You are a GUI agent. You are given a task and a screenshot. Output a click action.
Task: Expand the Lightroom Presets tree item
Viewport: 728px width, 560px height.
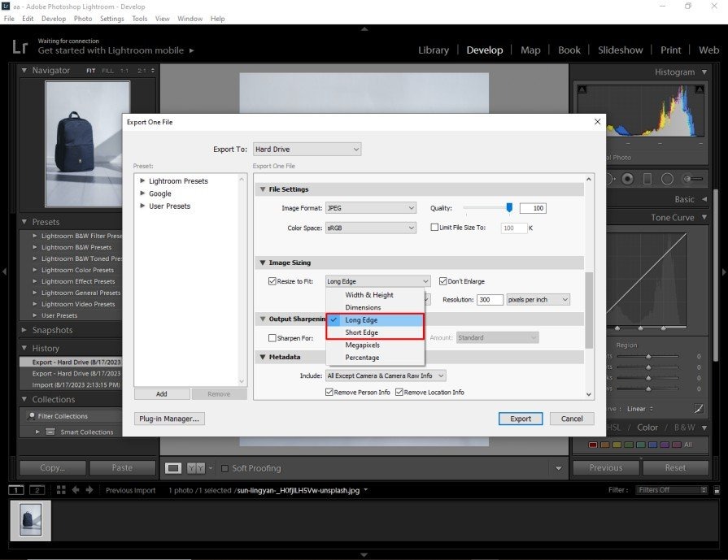pyautogui.click(x=143, y=181)
